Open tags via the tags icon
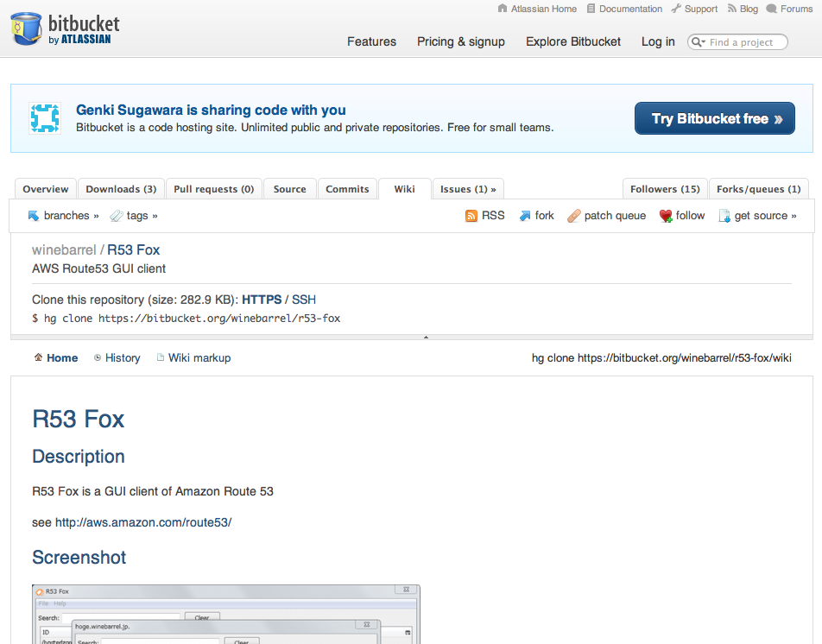 (117, 215)
